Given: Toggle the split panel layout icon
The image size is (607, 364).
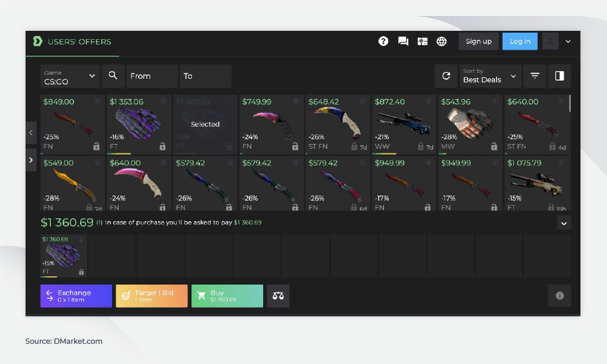Looking at the screenshot, I should [x=560, y=76].
